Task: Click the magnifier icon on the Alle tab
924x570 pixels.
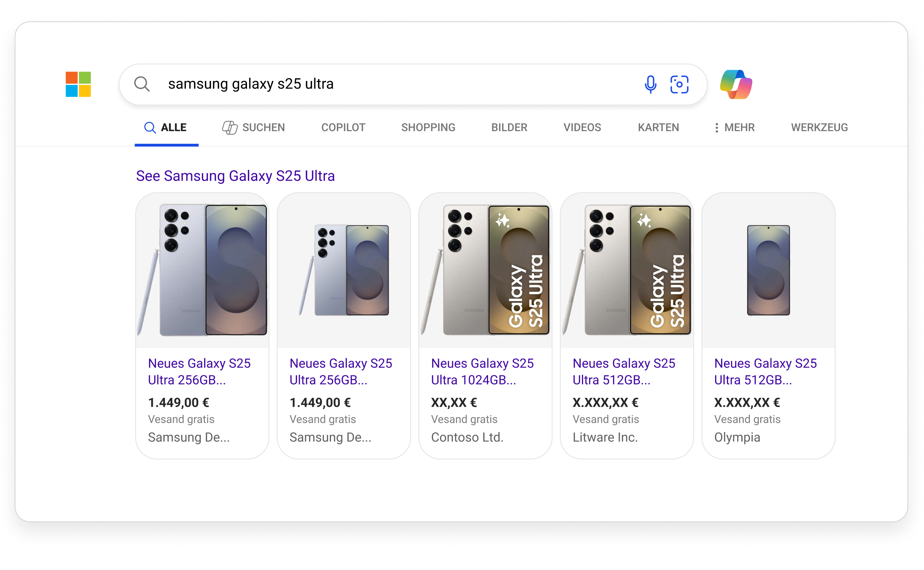Action: pyautogui.click(x=150, y=128)
